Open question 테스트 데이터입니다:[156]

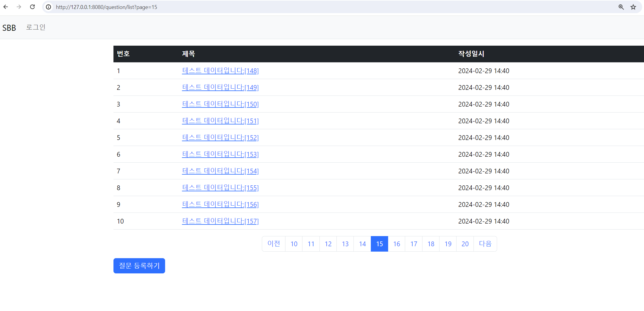pos(220,204)
